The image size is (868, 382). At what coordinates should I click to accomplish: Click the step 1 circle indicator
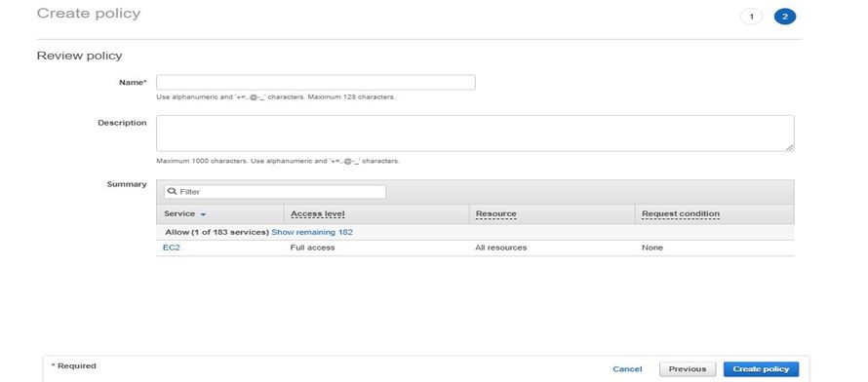coord(751,18)
